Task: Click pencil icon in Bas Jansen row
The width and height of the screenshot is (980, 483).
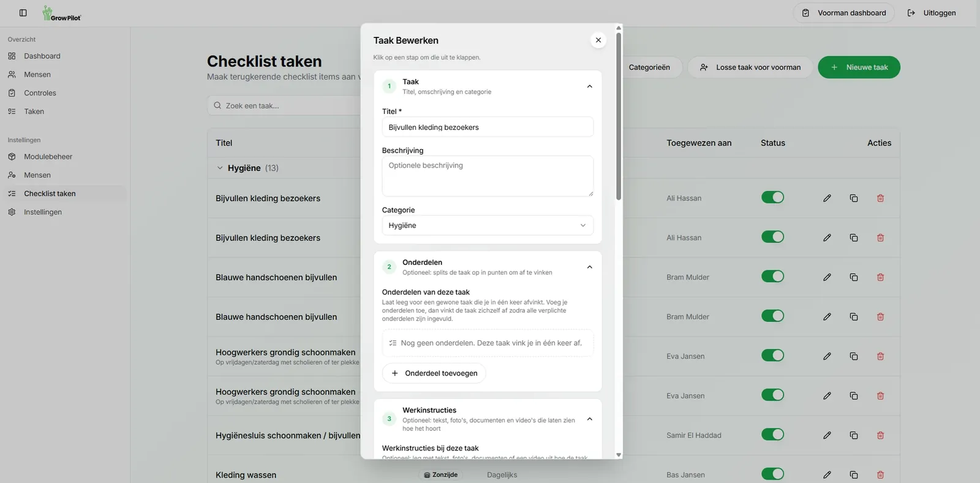Action: click(x=827, y=474)
